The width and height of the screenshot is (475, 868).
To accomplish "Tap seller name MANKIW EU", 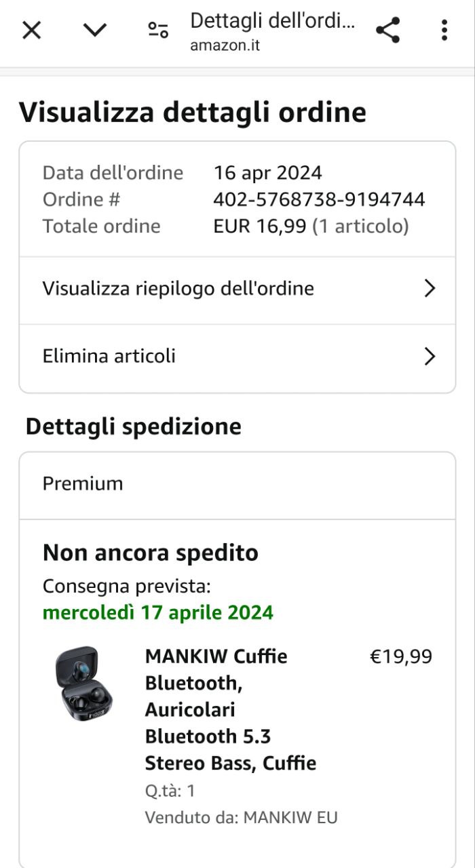I will (x=290, y=817).
